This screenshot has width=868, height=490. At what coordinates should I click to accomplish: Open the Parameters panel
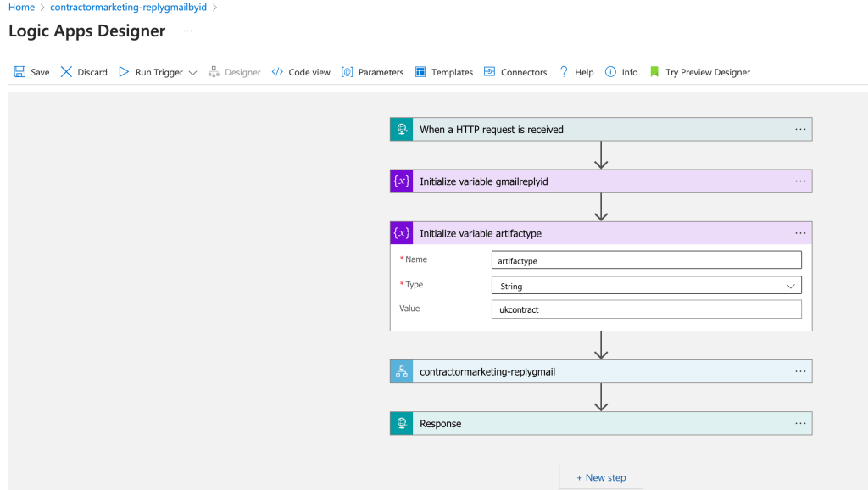coord(373,72)
